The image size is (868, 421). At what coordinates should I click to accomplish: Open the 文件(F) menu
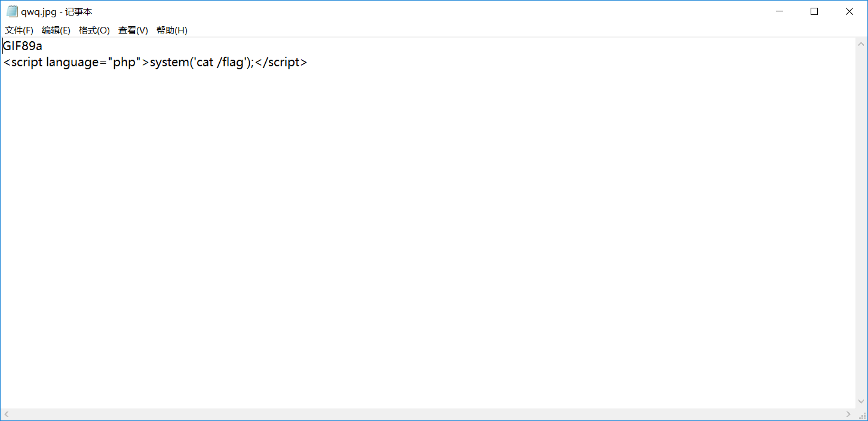click(x=19, y=30)
